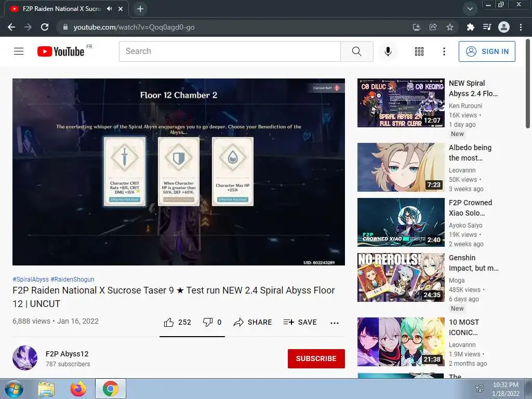Click the network tray icon
The width and height of the screenshot is (532, 399).
[480, 389]
